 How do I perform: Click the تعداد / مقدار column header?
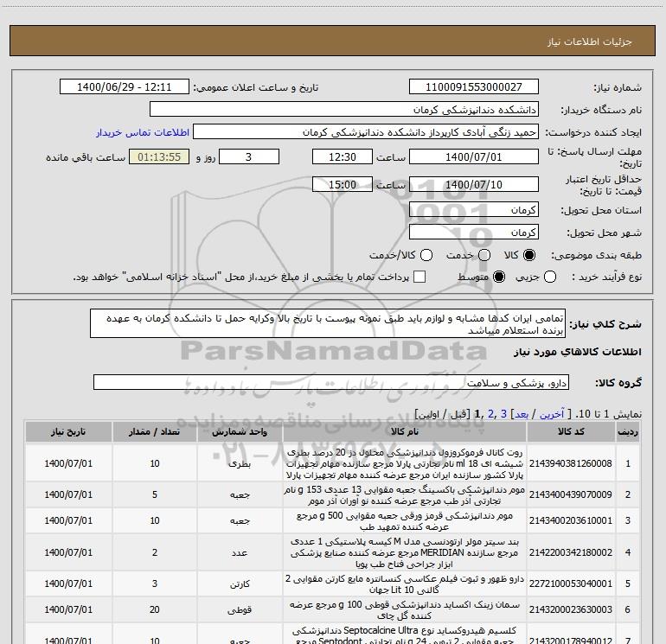coord(155,431)
